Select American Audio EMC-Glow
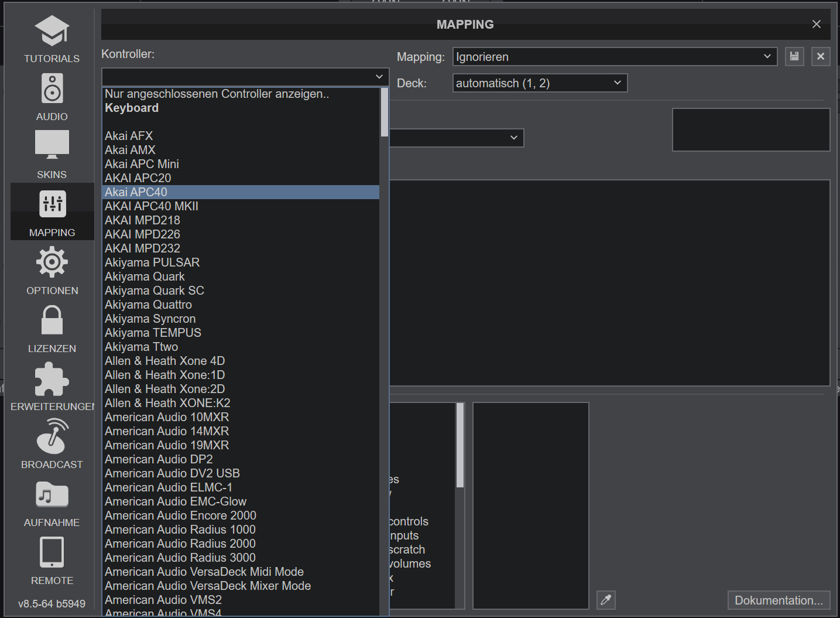 (x=241, y=501)
